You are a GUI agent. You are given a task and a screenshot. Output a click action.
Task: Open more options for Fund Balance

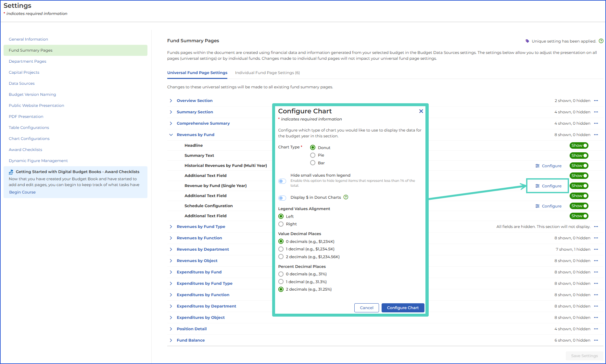click(596, 340)
